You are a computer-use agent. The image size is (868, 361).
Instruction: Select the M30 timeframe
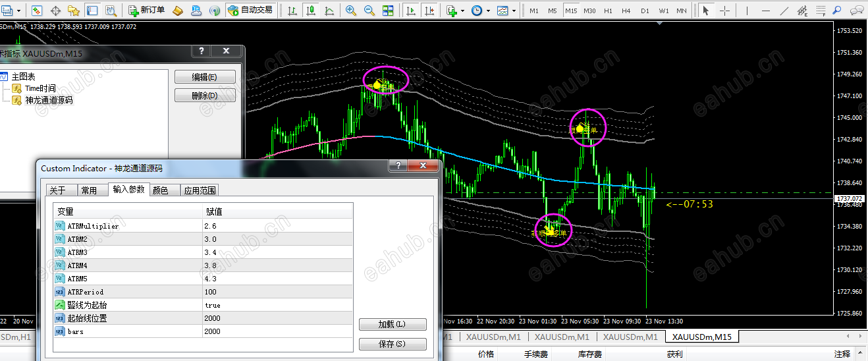(x=589, y=11)
